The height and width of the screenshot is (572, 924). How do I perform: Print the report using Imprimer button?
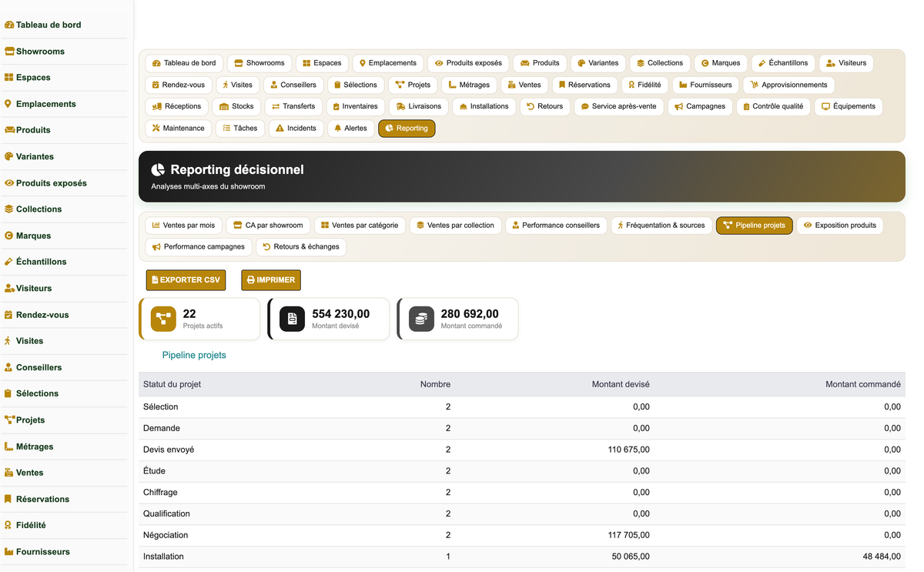[271, 280]
